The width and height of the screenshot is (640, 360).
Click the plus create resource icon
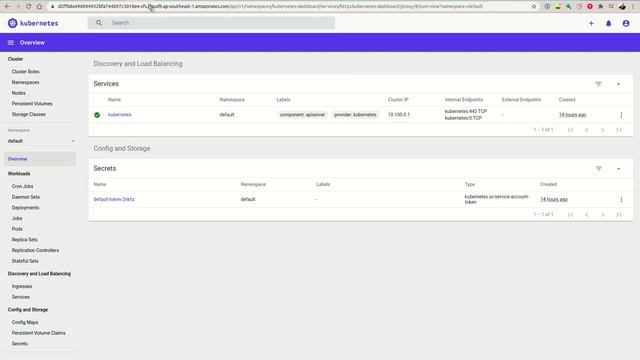(x=591, y=23)
